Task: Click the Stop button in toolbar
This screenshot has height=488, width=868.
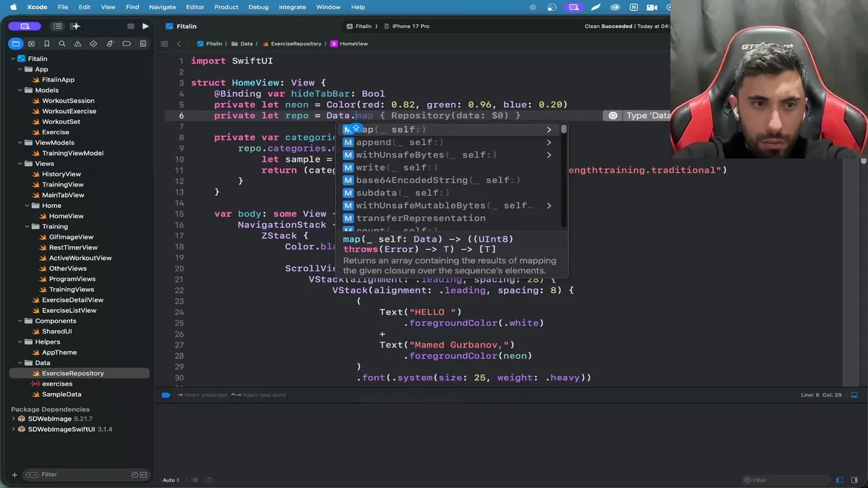Action: 130,26
